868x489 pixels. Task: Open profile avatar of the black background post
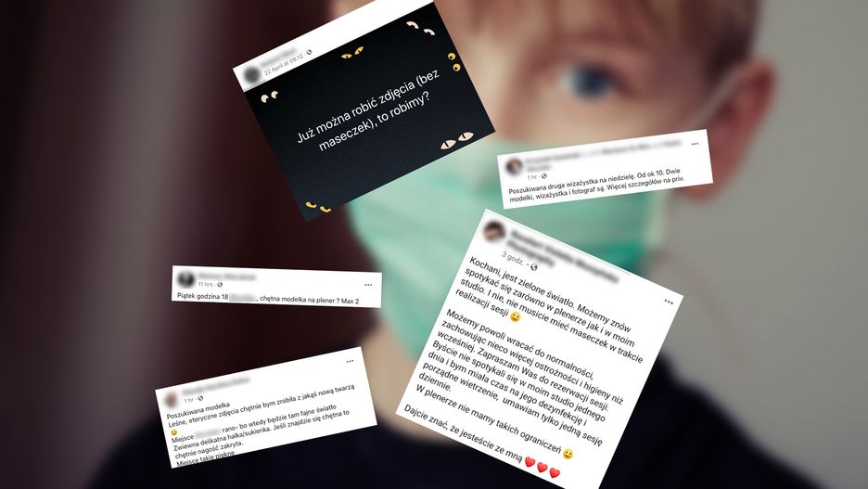click(x=252, y=74)
